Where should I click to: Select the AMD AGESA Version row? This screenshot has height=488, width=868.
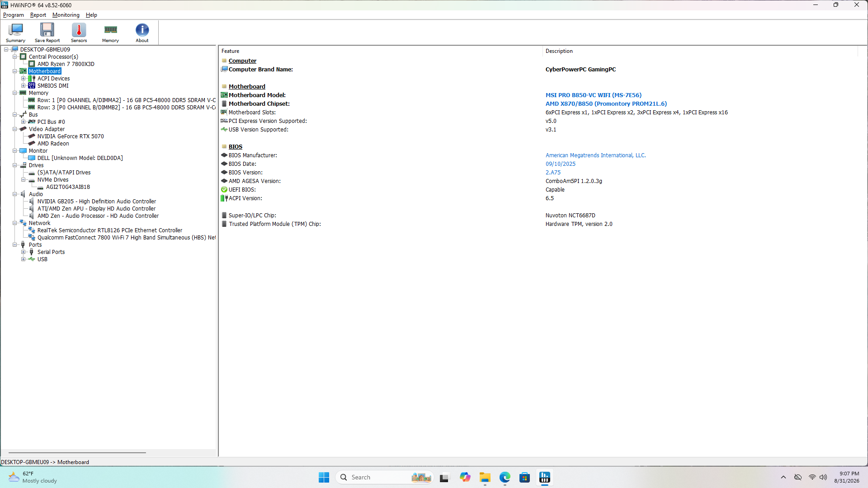pyautogui.click(x=538, y=181)
